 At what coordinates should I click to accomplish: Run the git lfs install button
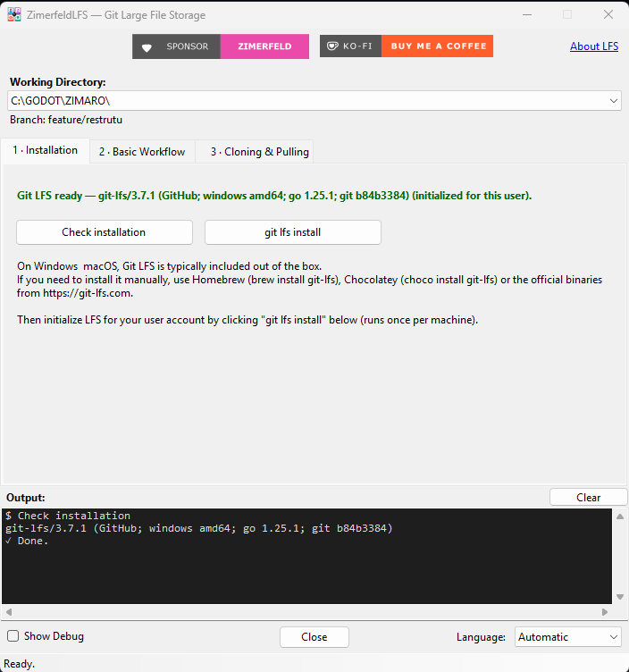[x=293, y=232]
